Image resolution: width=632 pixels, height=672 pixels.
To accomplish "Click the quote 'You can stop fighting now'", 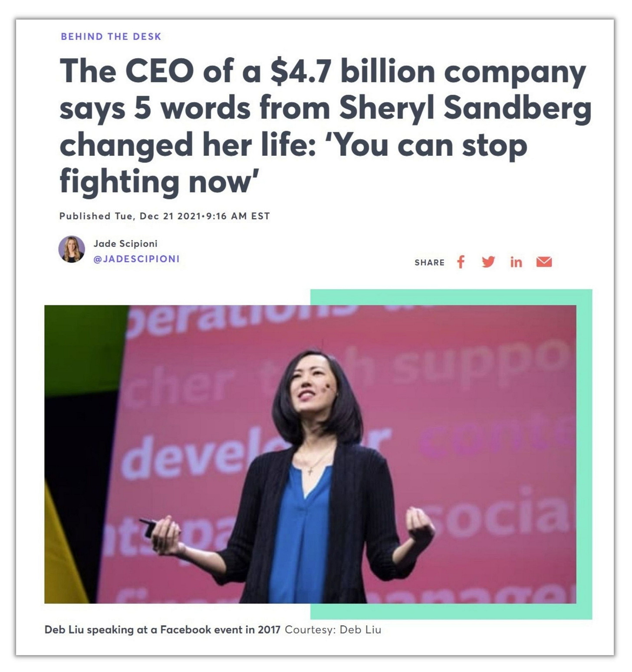I will (x=293, y=163).
